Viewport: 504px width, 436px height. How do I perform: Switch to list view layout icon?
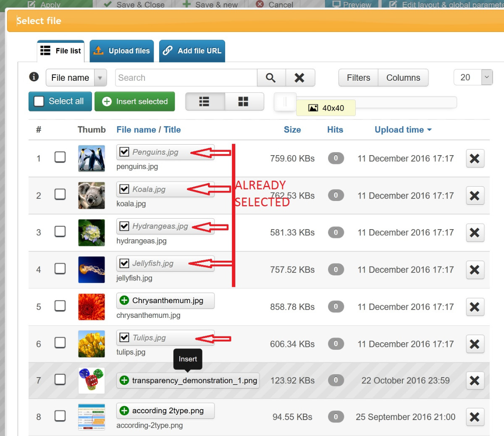coord(205,102)
